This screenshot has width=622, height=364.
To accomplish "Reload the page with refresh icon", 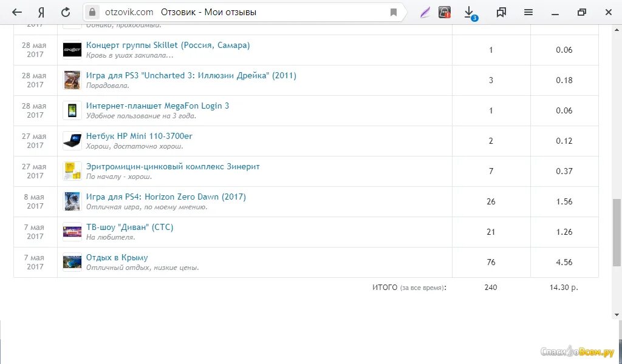I will [66, 12].
